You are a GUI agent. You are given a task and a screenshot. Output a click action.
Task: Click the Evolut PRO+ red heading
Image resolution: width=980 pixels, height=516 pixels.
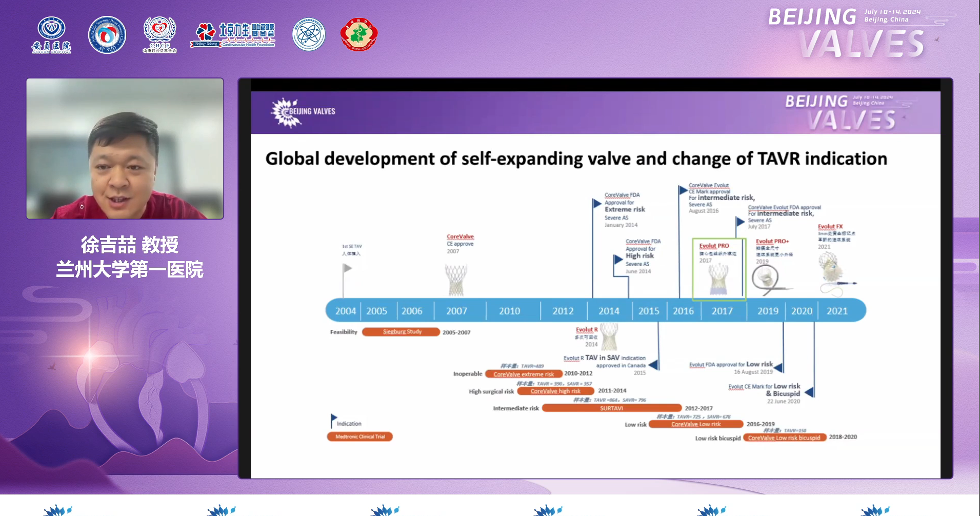coord(772,241)
